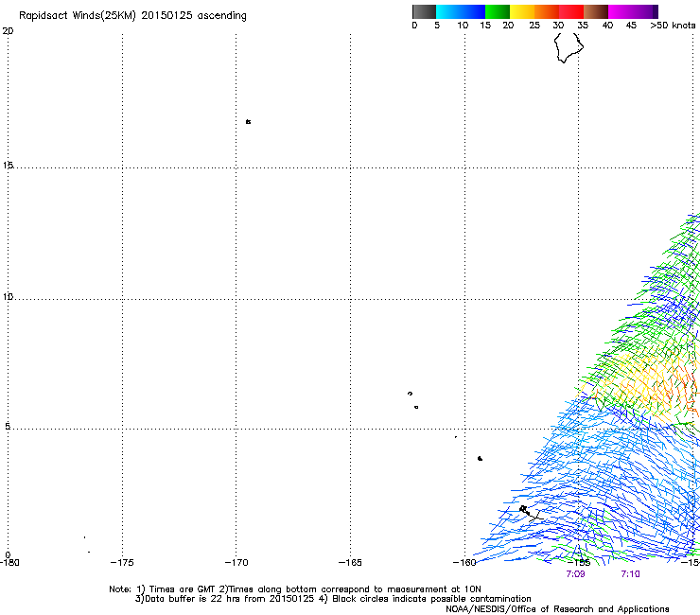This screenshot has height=615, width=700.
Task: Click the NOAA/NESDIS Office of Research credit
Action: pyautogui.click(x=557, y=609)
